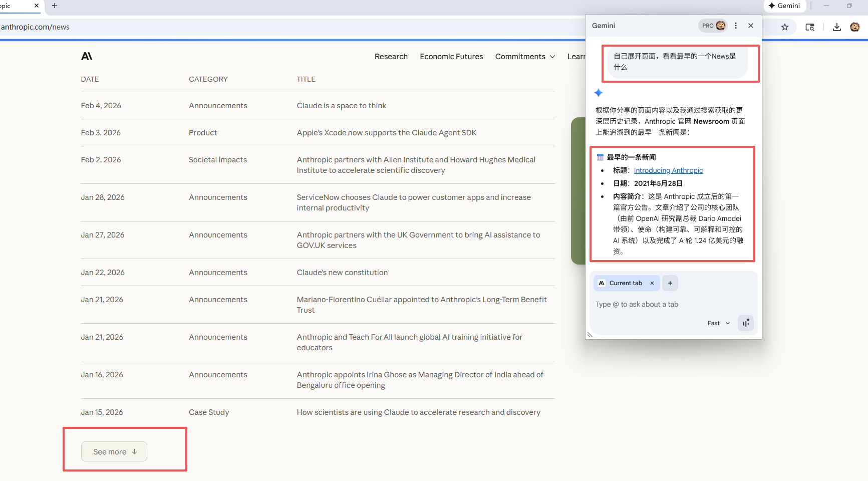Screen dimensions: 868x481
Task: Click the TITLE column header
Action: (x=306, y=79)
